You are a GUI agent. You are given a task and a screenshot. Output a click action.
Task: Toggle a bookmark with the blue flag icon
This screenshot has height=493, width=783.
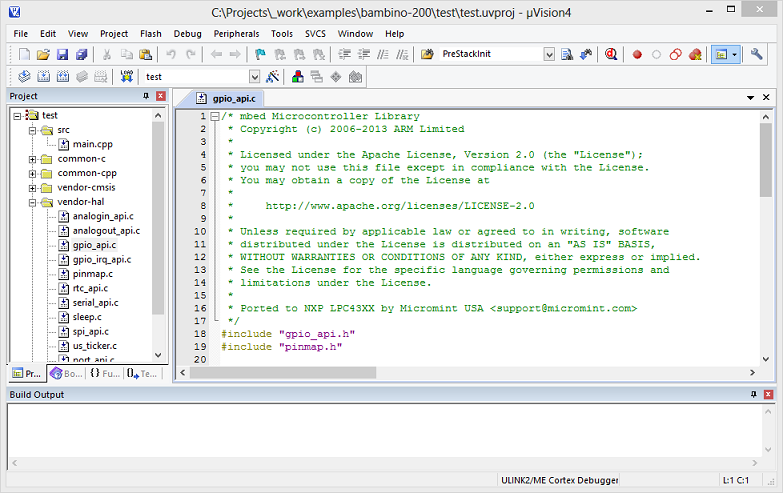tap(260, 54)
